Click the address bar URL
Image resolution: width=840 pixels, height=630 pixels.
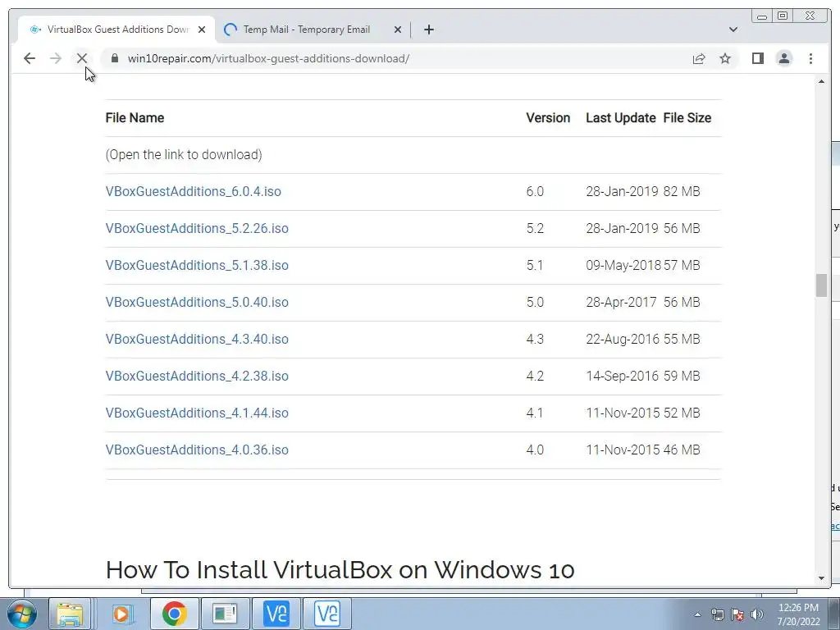pyautogui.click(x=268, y=58)
